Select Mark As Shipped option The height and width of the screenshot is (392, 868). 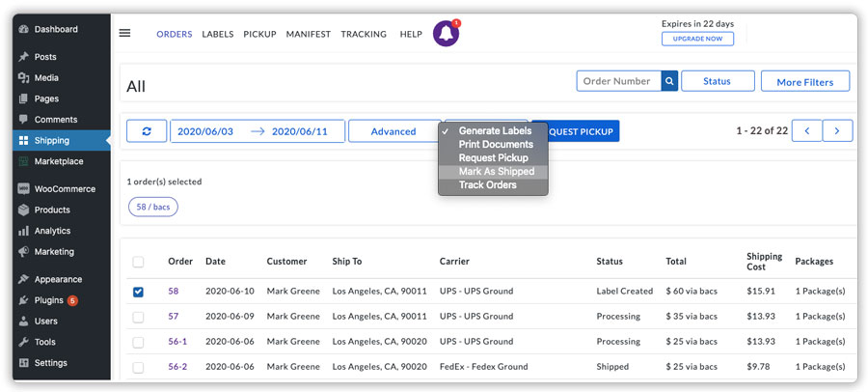(x=493, y=171)
